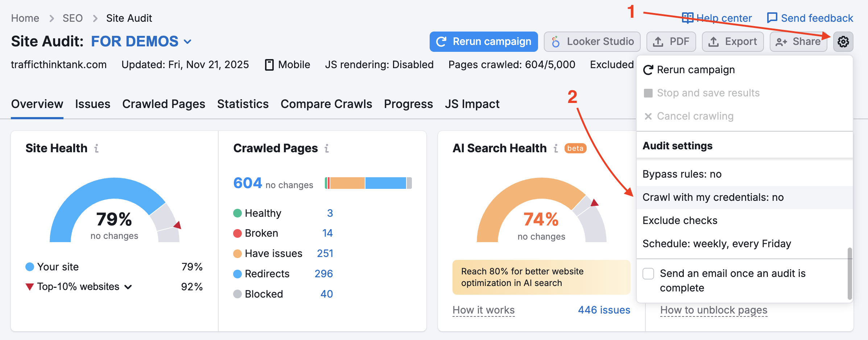The height and width of the screenshot is (340, 868).
Task: Click the Share add-user icon
Action: [x=781, y=42]
